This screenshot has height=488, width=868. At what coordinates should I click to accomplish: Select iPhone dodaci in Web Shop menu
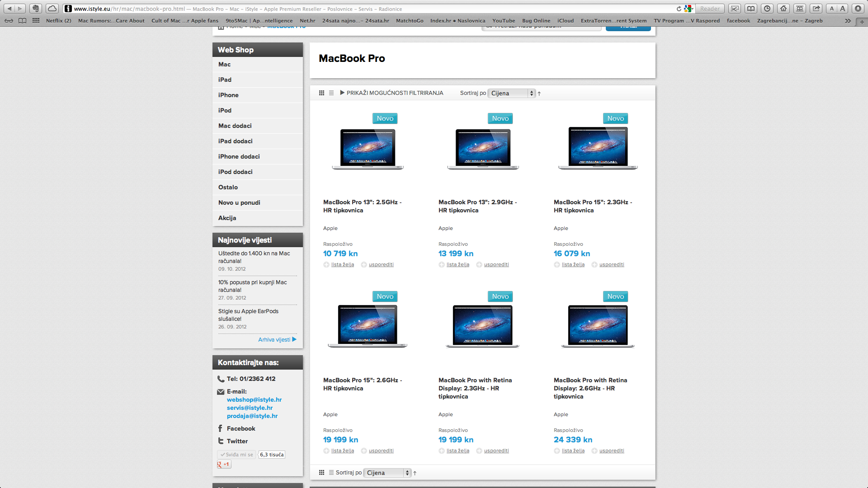[x=239, y=156]
